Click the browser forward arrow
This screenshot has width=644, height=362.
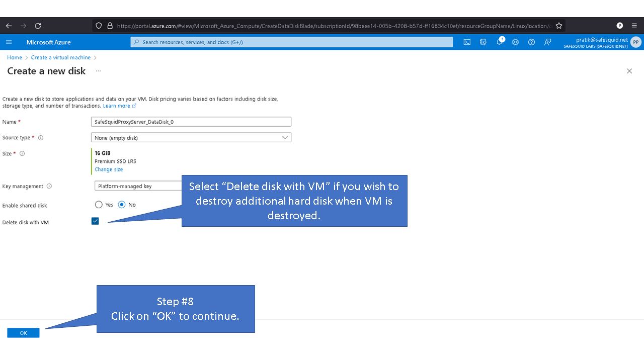point(23,26)
